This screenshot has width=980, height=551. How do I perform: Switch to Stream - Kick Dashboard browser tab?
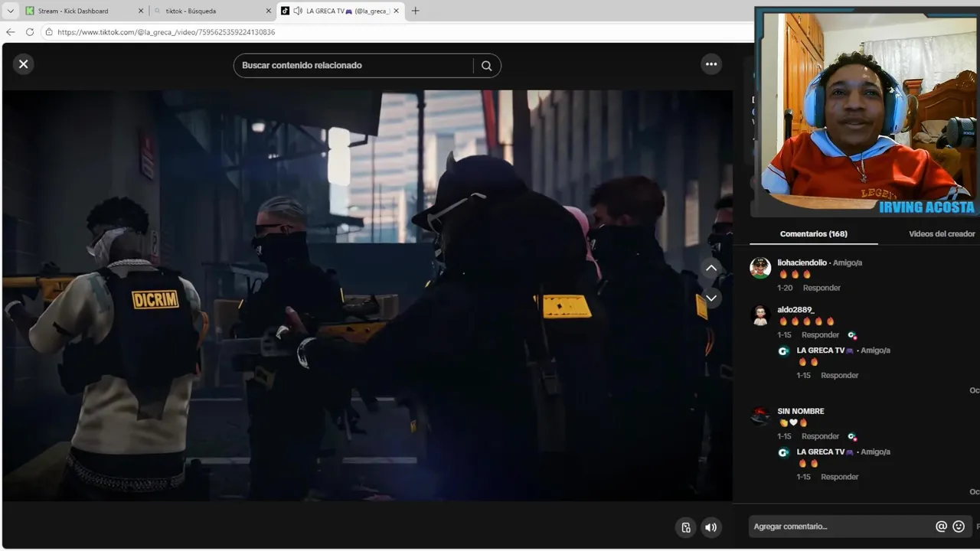tap(84, 11)
